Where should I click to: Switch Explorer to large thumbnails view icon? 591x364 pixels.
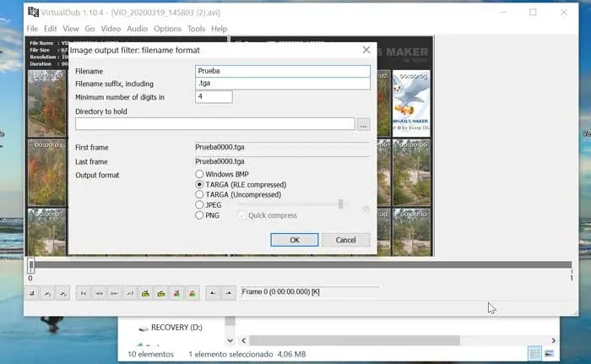(x=550, y=353)
